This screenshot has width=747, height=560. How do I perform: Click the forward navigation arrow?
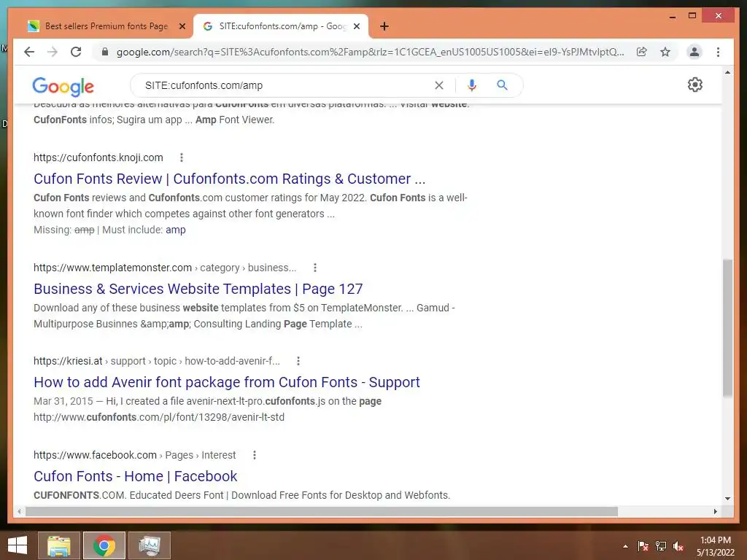pos(53,52)
